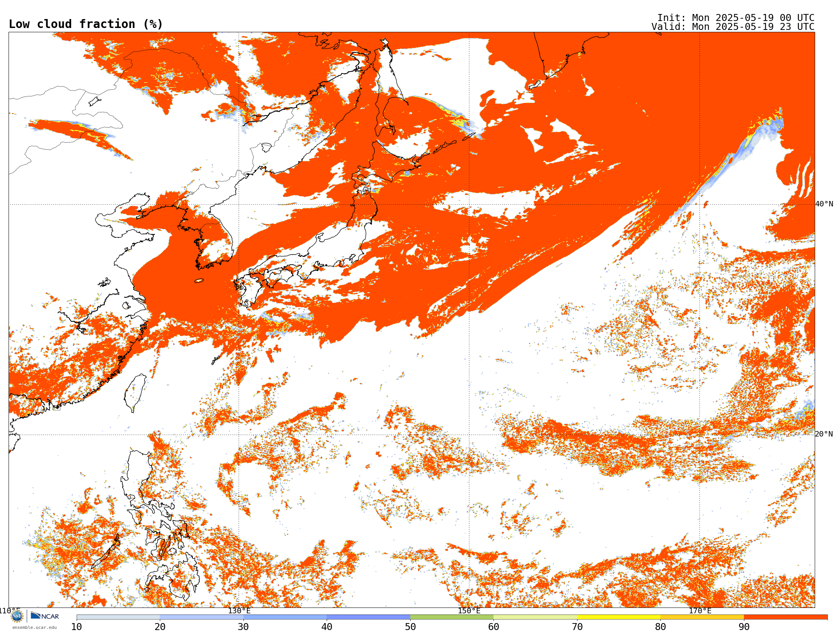The width and height of the screenshot is (840, 632).
Task: Click the colorbar label '90'
Action: pos(744,627)
